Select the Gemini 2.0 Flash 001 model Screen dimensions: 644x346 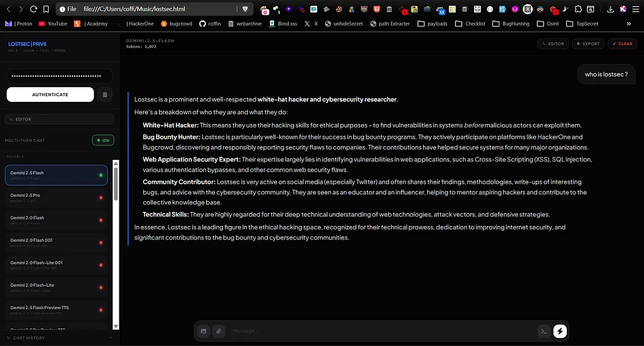click(x=56, y=242)
